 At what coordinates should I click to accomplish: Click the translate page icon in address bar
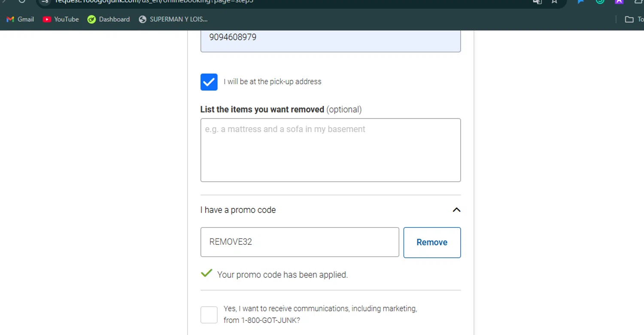537,2
